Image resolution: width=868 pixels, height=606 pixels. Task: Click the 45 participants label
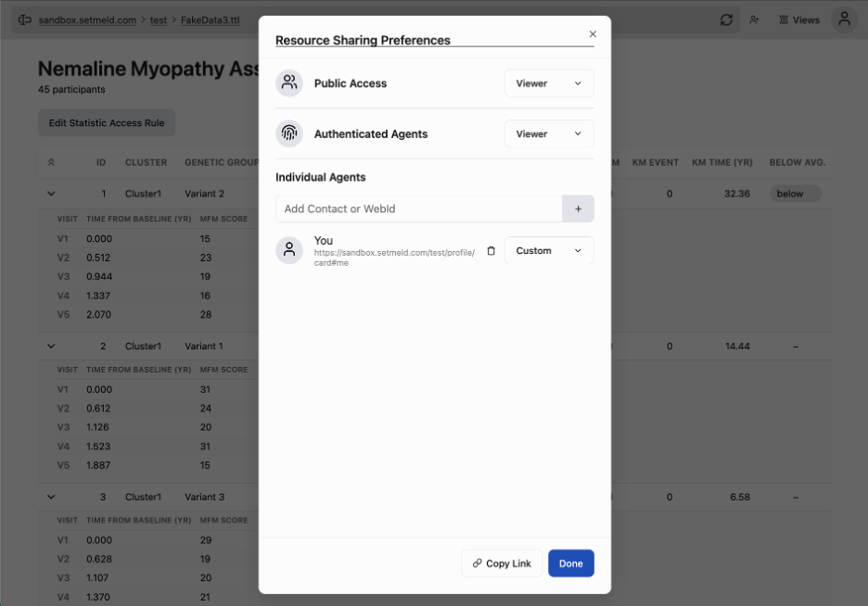coord(71,90)
